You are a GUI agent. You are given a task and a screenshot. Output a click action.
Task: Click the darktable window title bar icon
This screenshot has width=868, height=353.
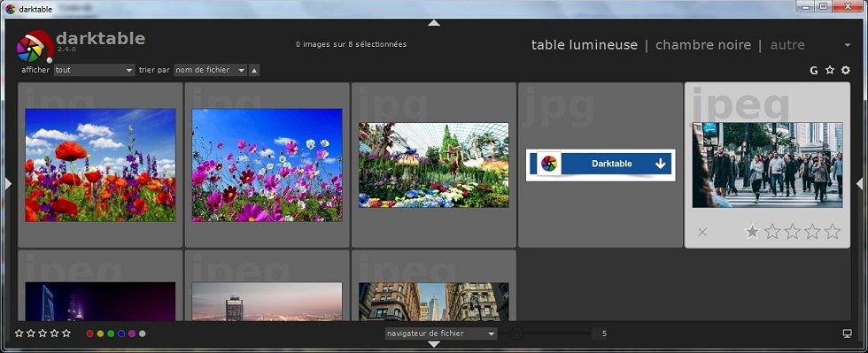click(x=11, y=9)
